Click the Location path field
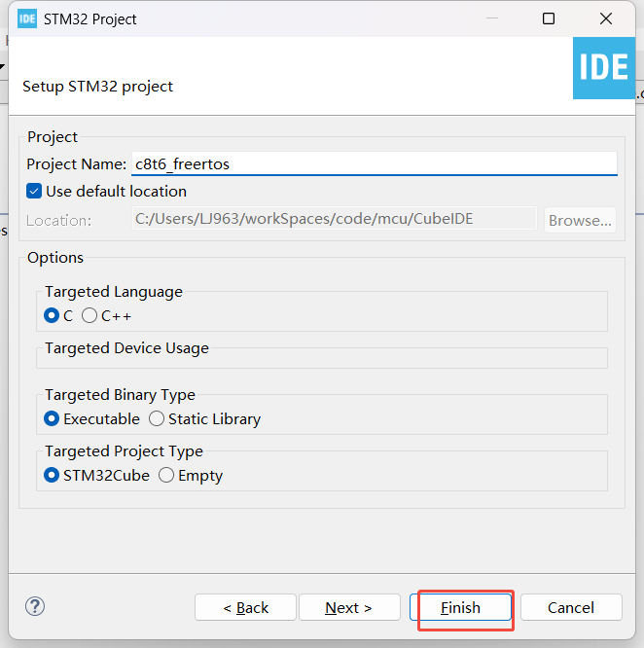 (x=334, y=219)
